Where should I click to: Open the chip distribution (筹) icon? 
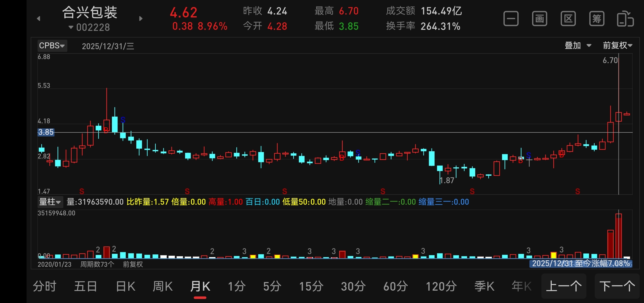[x=597, y=19]
